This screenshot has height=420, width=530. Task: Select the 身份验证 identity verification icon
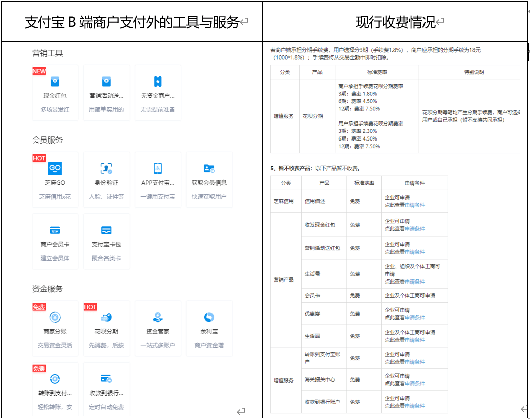coord(106,168)
